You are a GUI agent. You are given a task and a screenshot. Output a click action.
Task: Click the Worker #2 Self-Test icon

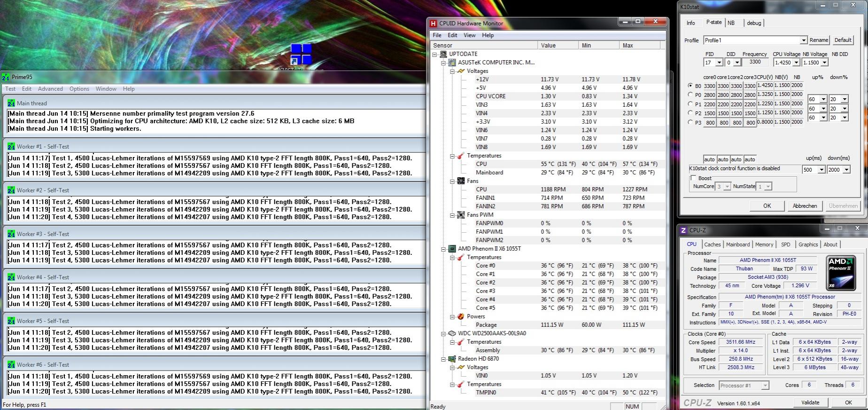(x=11, y=190)
